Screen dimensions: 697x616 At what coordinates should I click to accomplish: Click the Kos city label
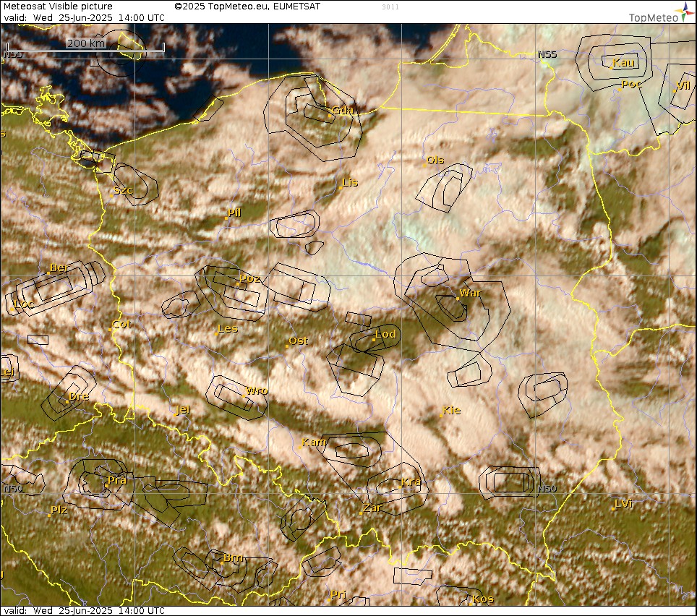click(483, 599)
